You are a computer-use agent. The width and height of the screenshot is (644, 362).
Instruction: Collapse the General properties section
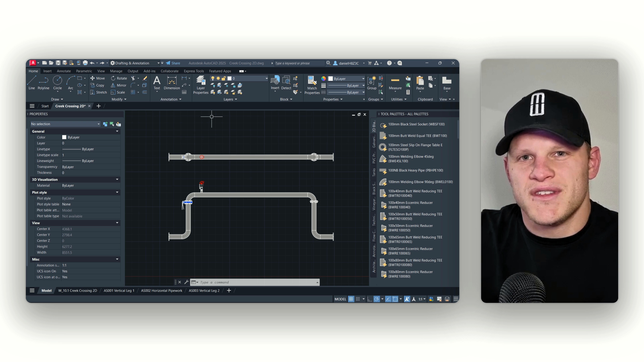117,131
